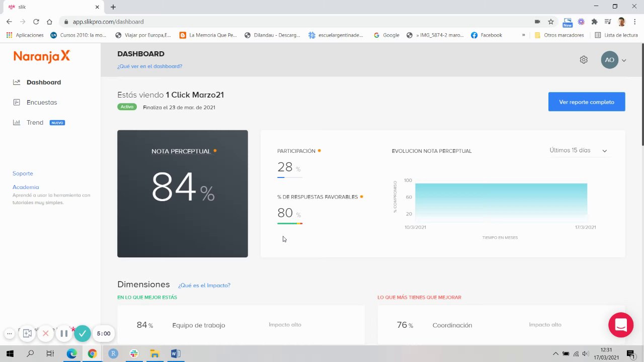
Task: Open Microsoft Word from the taskbar
Action: click(x=175, y=353)
